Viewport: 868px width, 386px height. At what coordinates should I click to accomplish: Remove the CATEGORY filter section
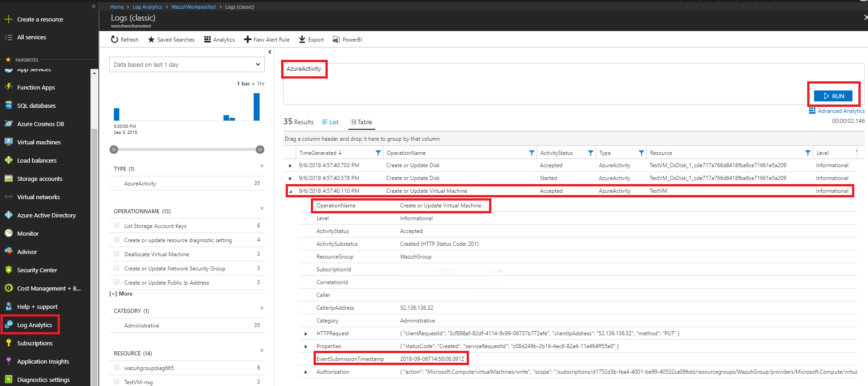pos(262,308)
